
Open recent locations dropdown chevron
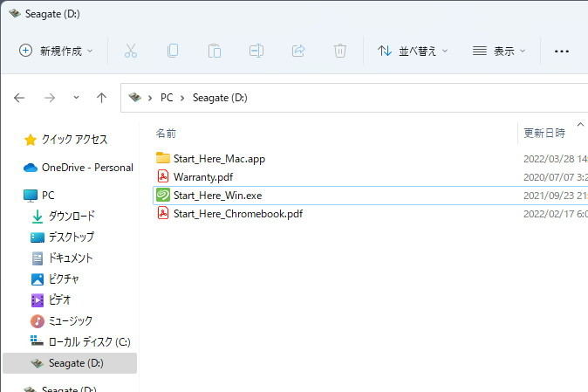[x=76, y=98]
